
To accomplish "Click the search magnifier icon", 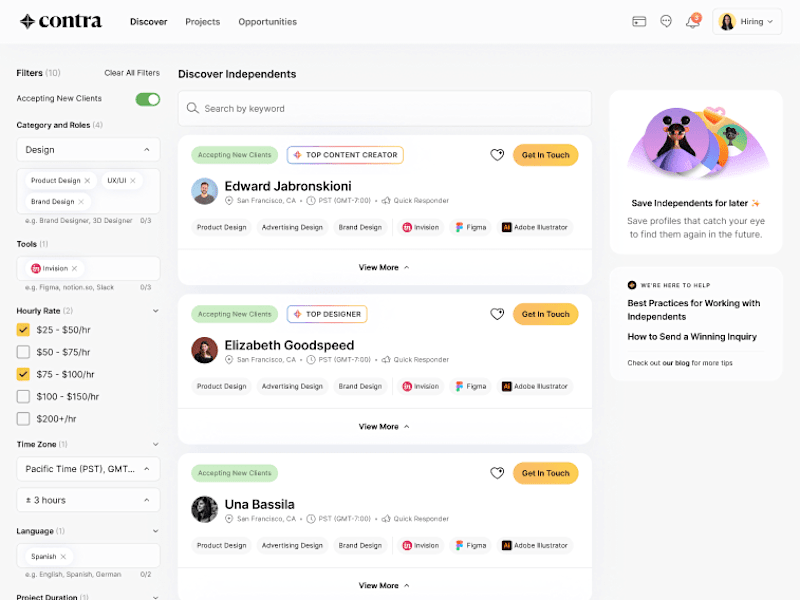I will pos(192,108).
